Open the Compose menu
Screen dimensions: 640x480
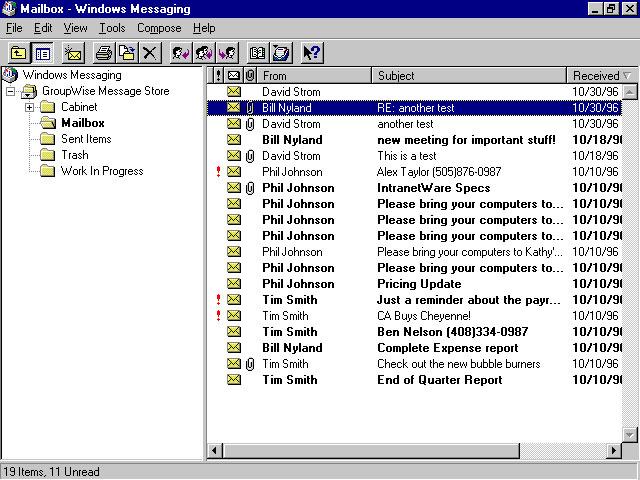coord(159,28)
